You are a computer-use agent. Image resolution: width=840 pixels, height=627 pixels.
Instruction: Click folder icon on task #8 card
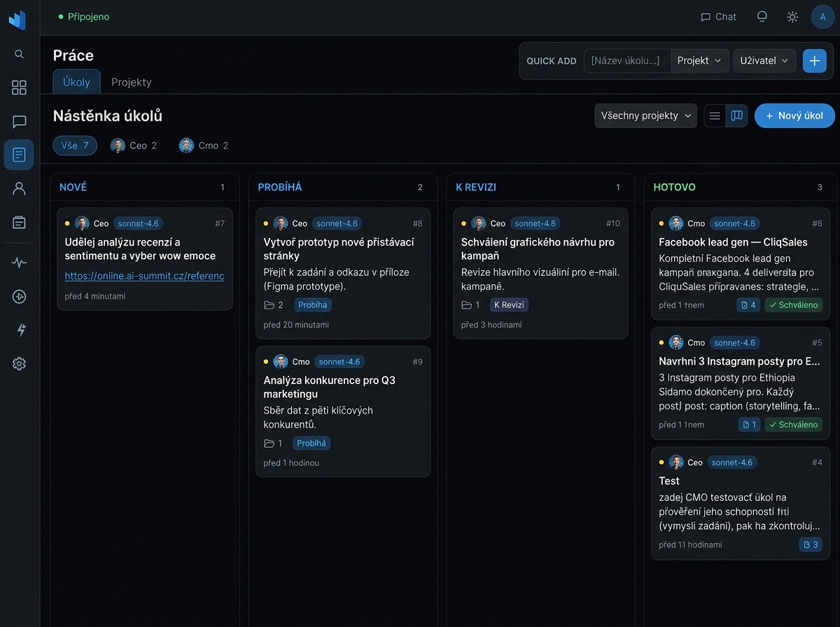269,305
